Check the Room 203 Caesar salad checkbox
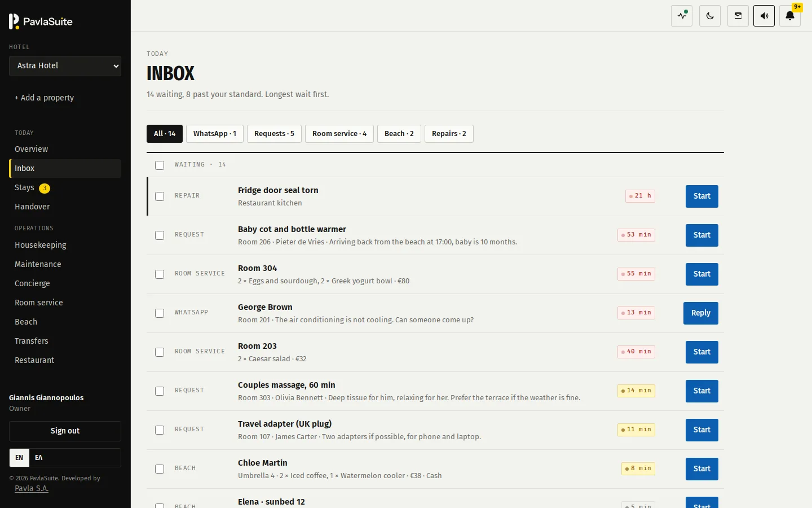Image resolution: width=812 pixels, height=508 pixels. pos(160,352)
